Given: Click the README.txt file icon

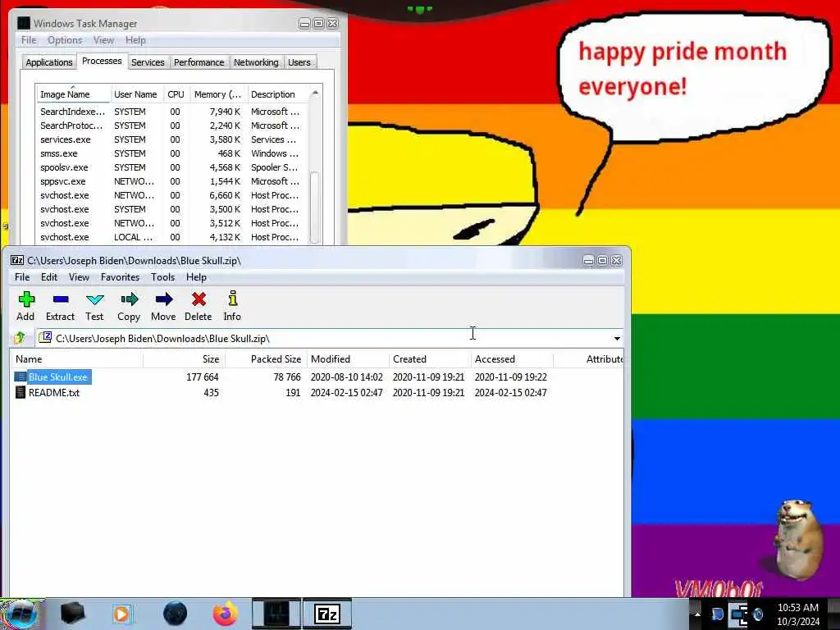Looking at the screenshot, I should (x=20, y=393).
